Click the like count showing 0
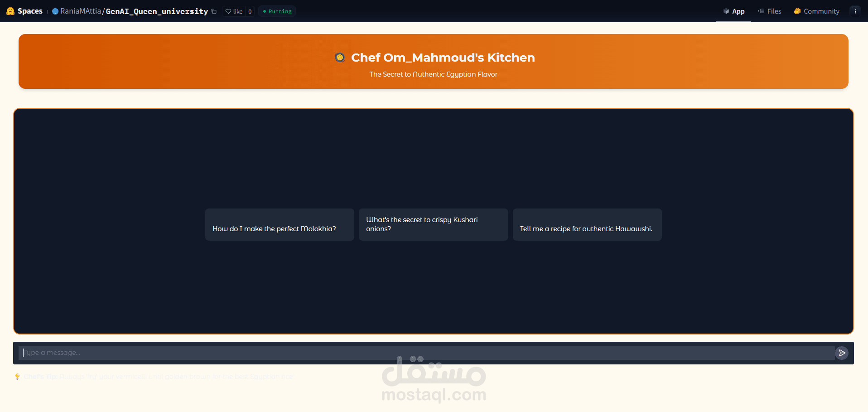This screenshot has width=868, height=412. point(249,11)
